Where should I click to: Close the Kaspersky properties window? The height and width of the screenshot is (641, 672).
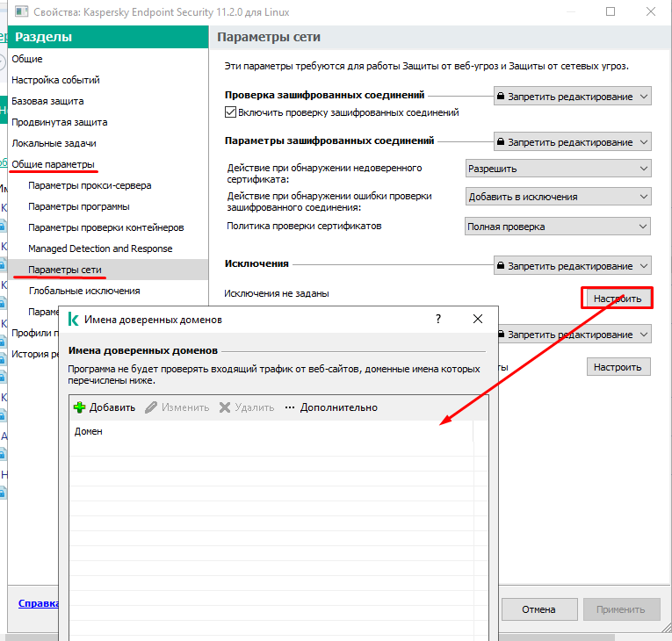[x=651, y=11]
